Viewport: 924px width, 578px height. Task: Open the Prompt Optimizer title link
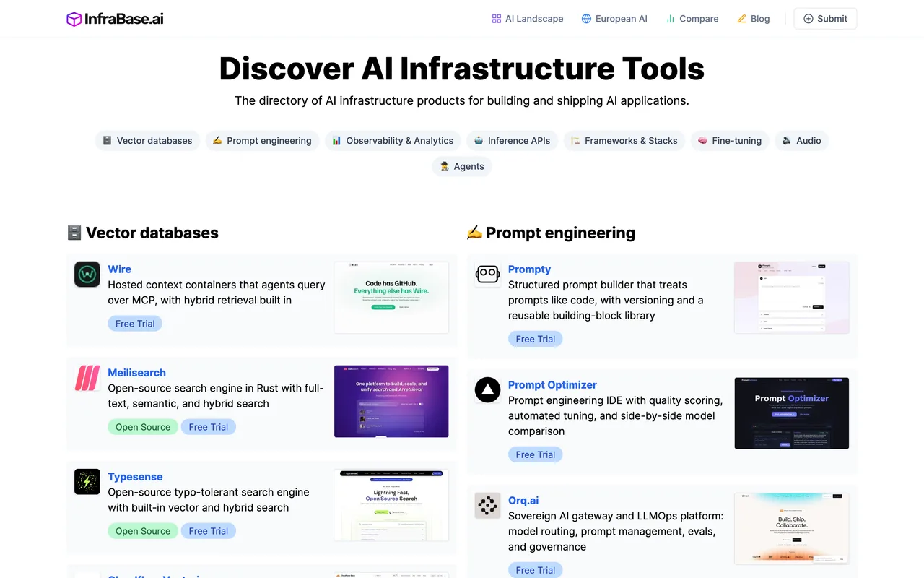coord(552,384)
